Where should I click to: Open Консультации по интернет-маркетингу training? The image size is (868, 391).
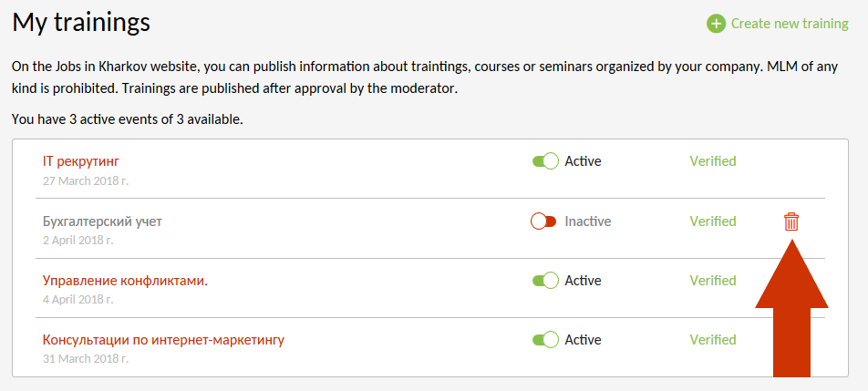pos(163,340)
